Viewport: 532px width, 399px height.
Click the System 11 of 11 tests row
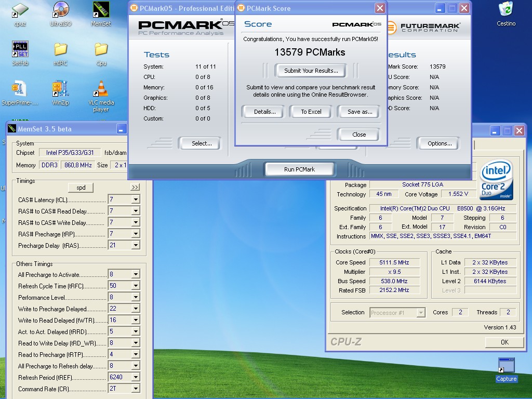[x=180, y=66]
